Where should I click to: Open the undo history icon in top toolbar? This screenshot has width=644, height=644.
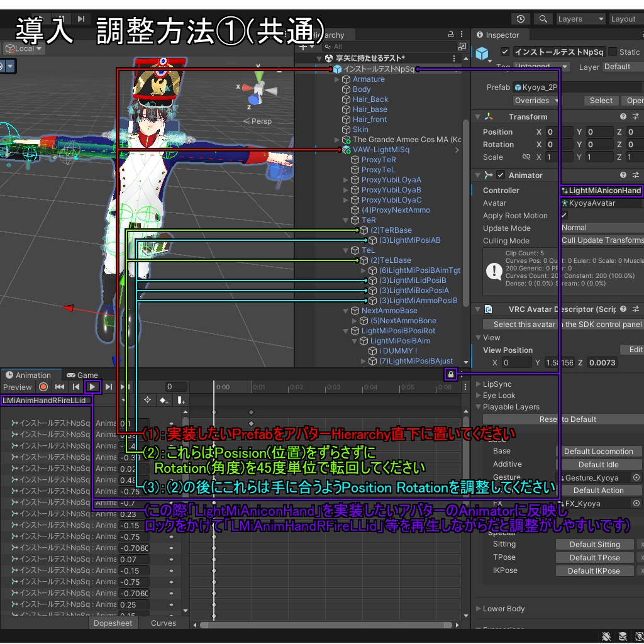click(520, 19)
